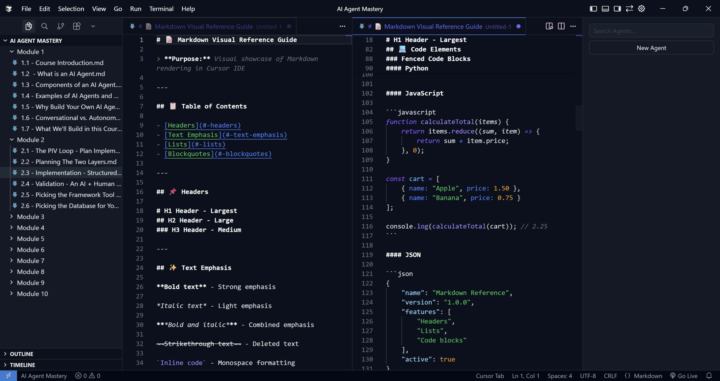Toggle the bottom panel layout icon
This screenshot has width=720, height=381.
coord(605,9)
